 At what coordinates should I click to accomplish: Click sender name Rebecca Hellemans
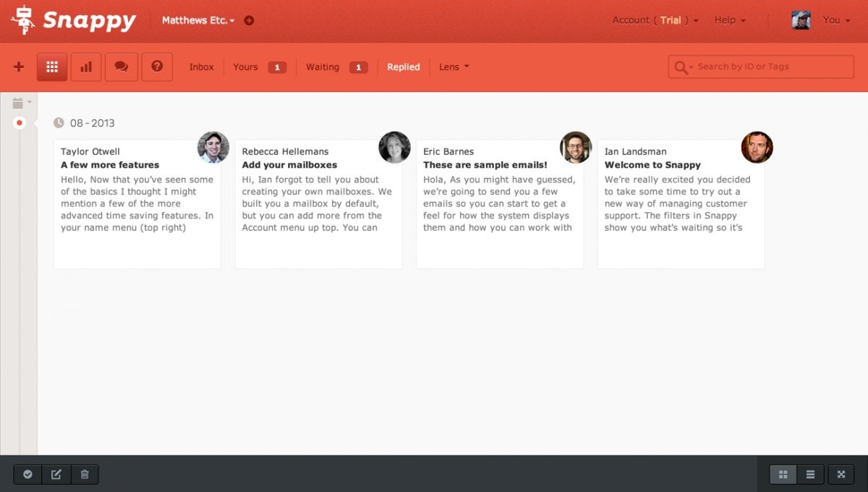click(285, 151)
